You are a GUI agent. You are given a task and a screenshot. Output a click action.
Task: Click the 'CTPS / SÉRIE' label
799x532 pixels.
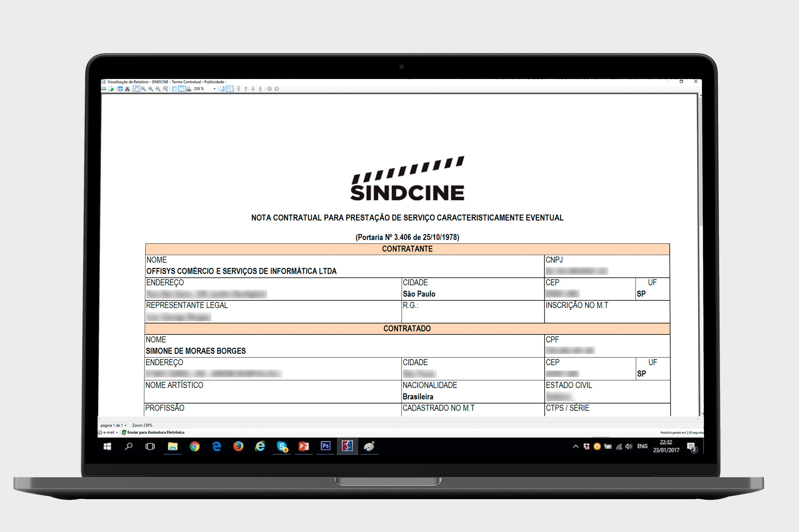tap(567, 408)
